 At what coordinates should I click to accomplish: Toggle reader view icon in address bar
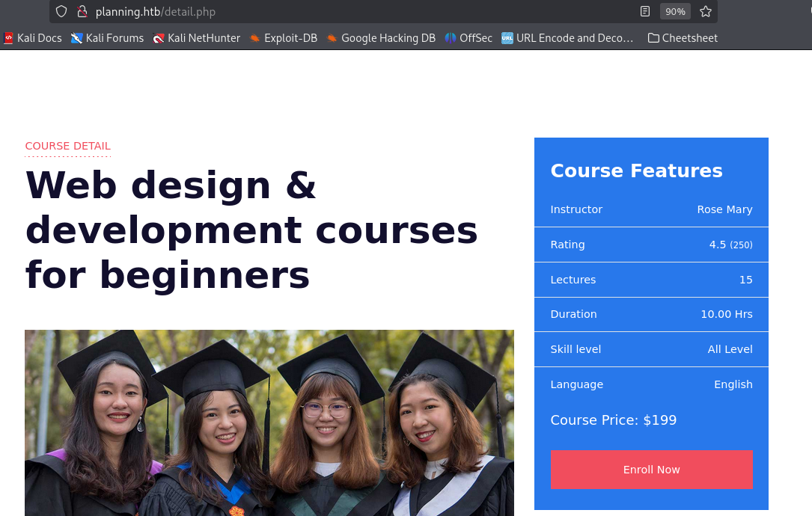click(x=644, y=11)
